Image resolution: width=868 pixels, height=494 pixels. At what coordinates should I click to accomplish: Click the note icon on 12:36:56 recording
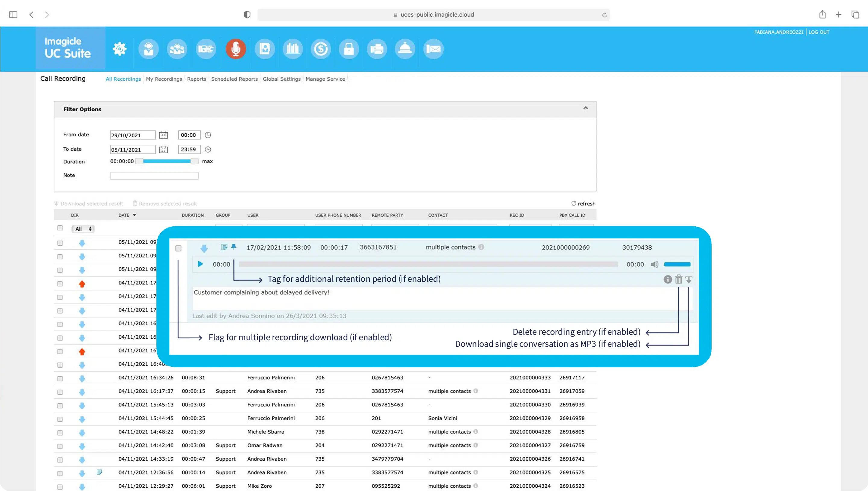(99, 472)
